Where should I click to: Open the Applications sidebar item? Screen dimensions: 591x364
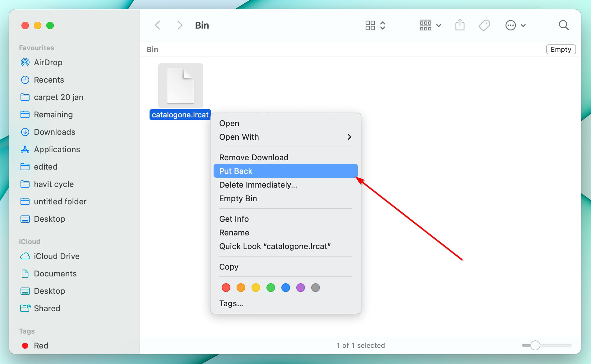(x=57, y=149)
